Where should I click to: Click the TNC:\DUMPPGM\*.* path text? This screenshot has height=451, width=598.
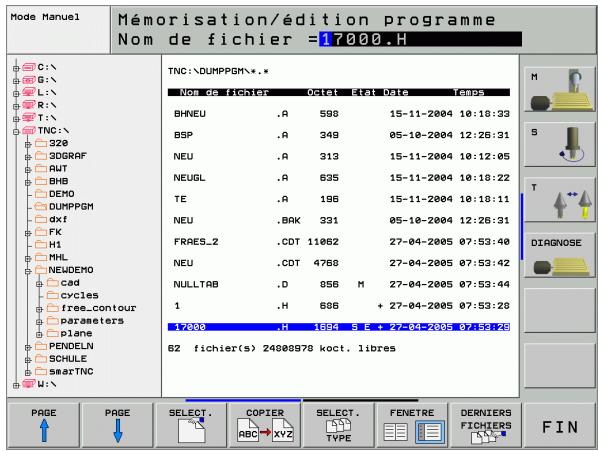(x=218, y=71)
